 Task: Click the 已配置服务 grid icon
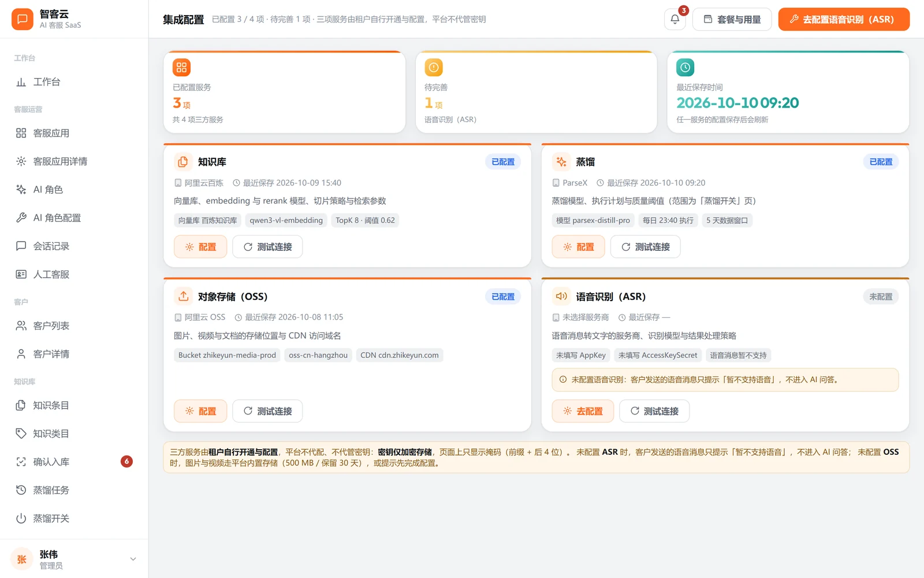point(181,68)
